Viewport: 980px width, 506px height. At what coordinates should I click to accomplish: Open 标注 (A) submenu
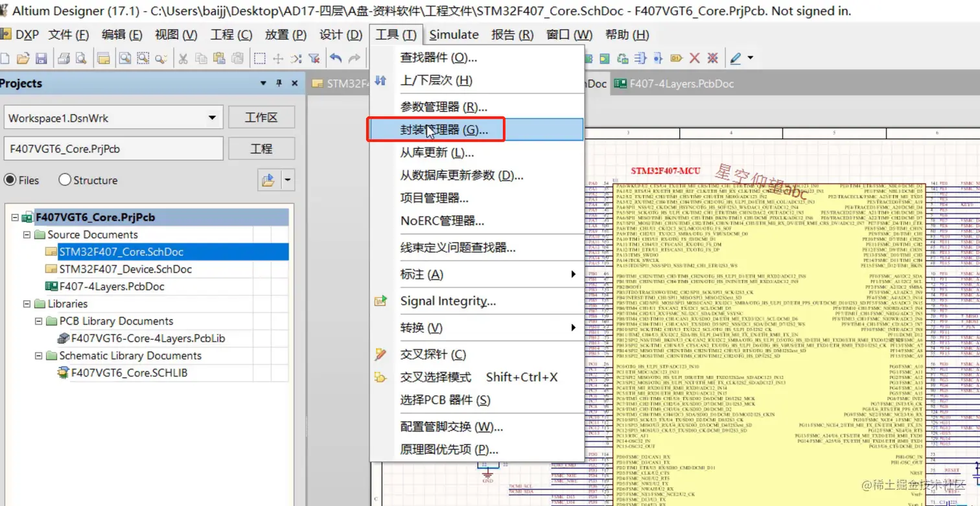(476, 275)
